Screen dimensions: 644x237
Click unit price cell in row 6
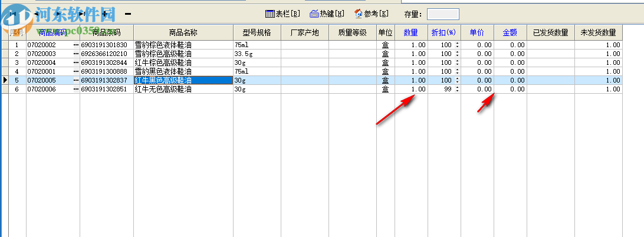477,89
